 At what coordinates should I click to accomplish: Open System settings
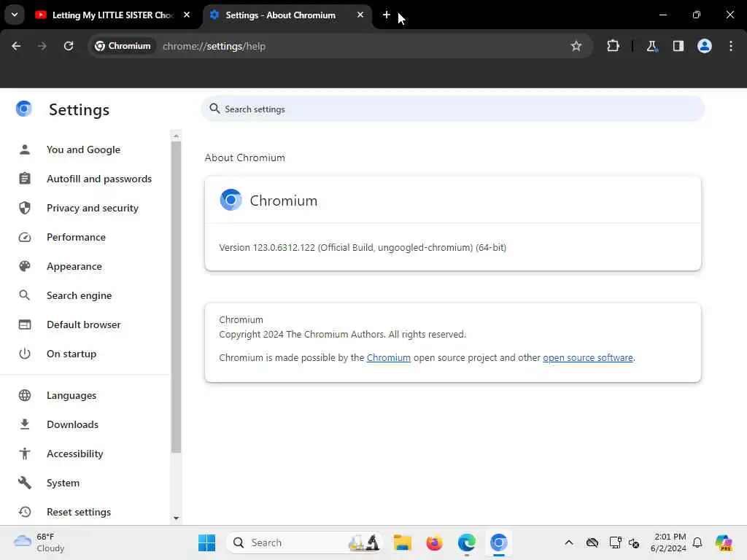(x=83, y=483)
